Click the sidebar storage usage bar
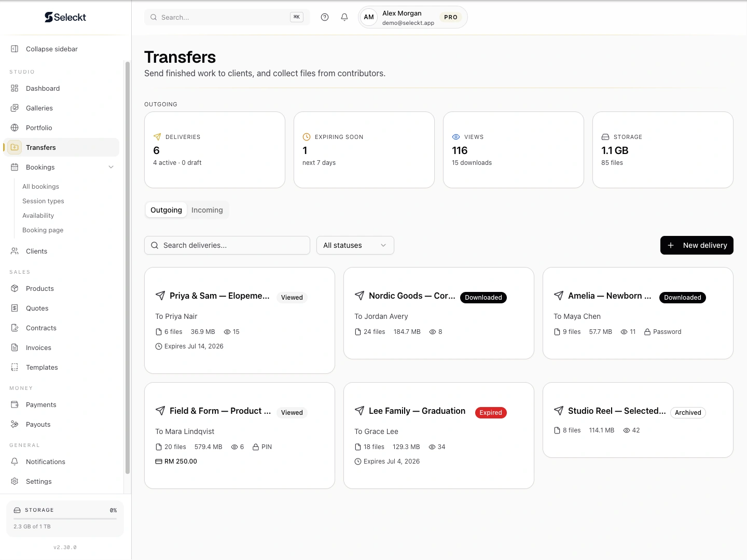The width and height of the screenshot is (747, 560). [x=65, y=519]
